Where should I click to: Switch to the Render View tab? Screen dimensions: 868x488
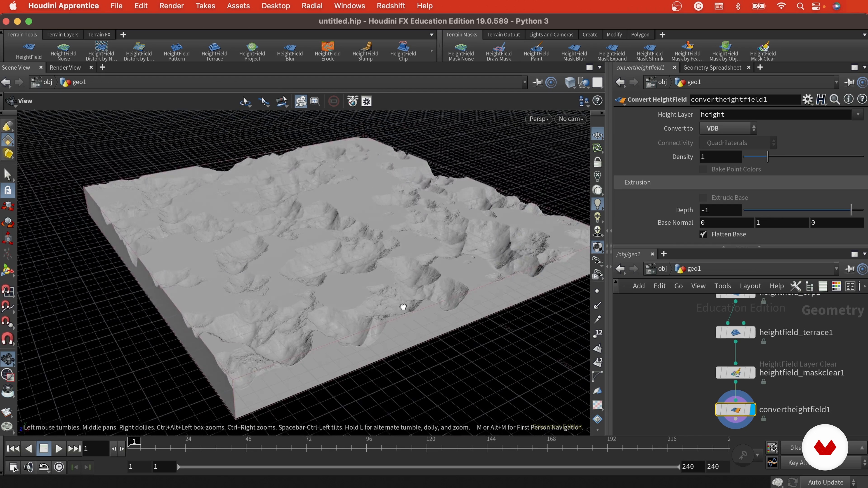[x=65, y=67]
